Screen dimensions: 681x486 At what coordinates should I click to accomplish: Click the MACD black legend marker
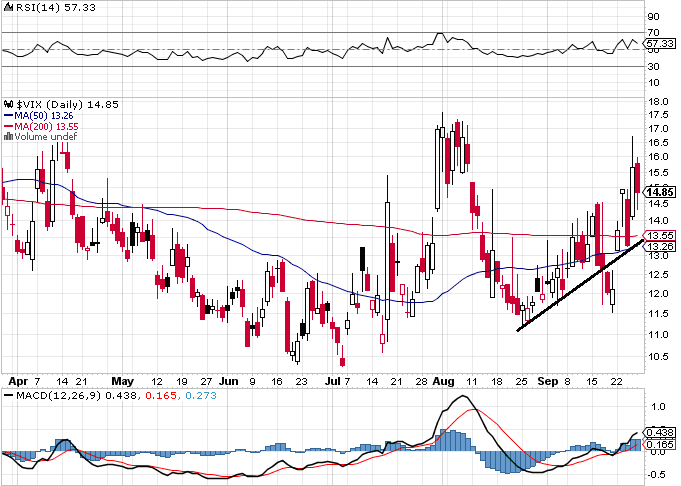pyautogui.click(x=8, y=396)
